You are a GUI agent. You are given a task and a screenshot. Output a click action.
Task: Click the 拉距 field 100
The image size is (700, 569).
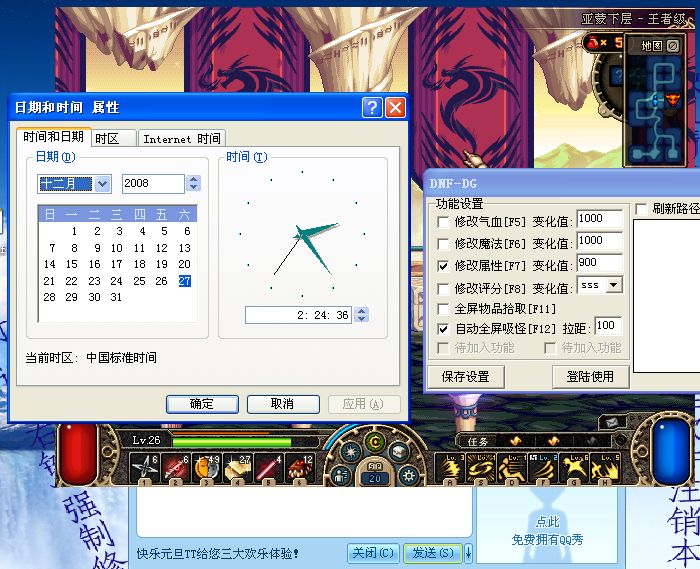pos(608,326)
